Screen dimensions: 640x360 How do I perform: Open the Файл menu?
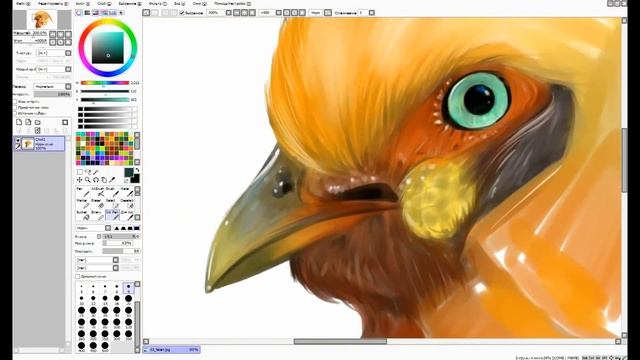(23, 3)
